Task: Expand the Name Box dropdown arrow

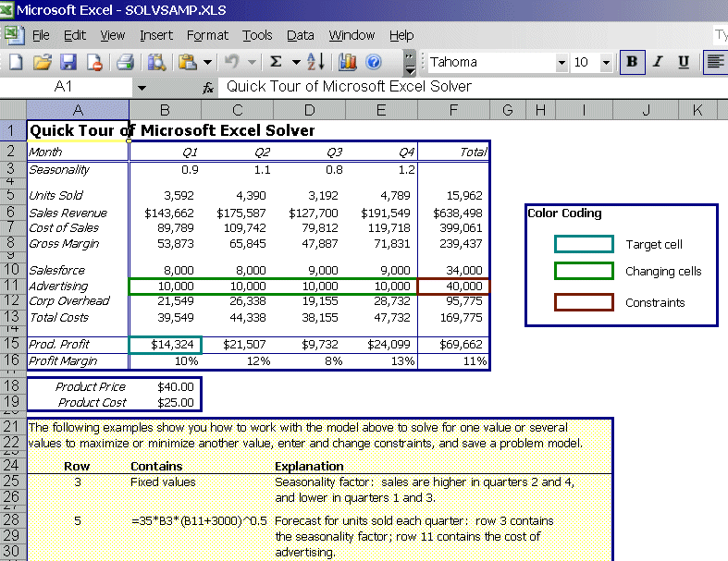Action: point(142,87)
